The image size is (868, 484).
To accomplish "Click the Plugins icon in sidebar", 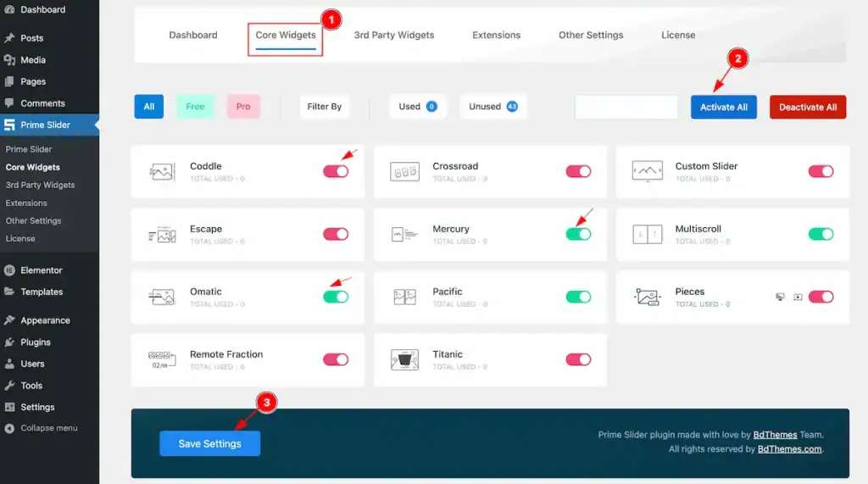I will (x=9, y=342).
